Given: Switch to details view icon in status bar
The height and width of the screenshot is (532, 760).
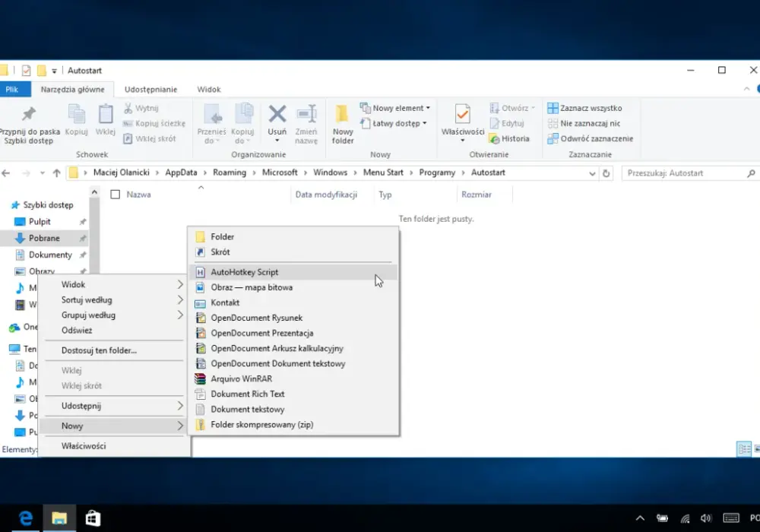Looking at the screenshot, I should [743, 448].
